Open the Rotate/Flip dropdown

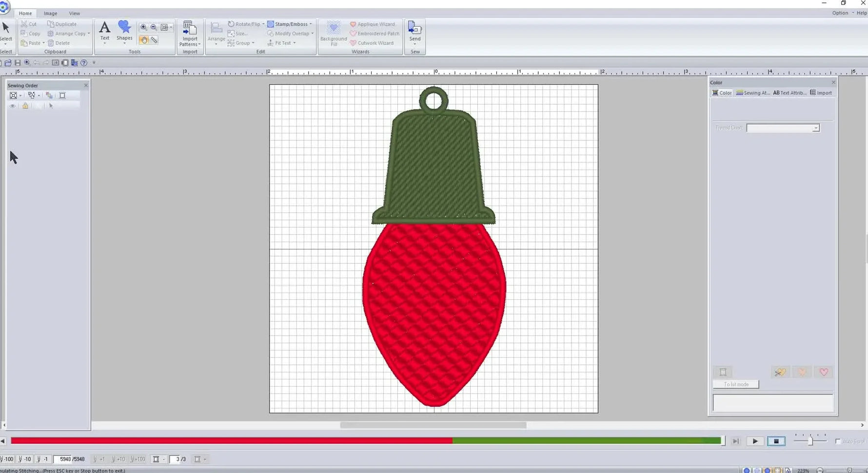pos(263,24)
